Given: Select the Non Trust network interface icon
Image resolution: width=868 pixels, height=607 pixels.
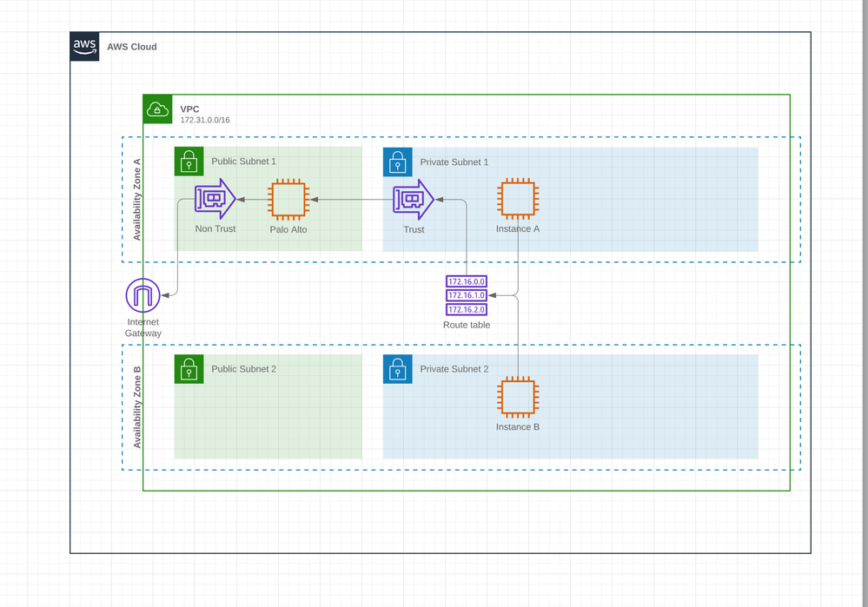Looking at the screenshot, I should pos(215,200).
